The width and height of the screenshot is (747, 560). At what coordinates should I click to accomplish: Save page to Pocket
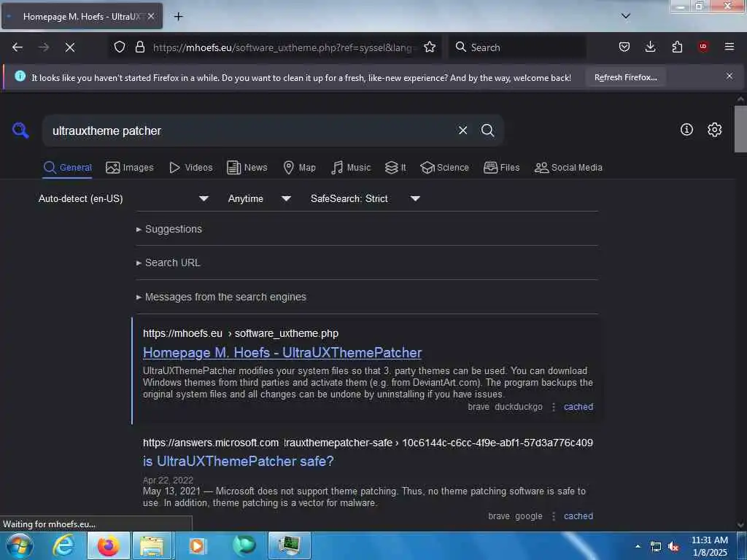624,47
